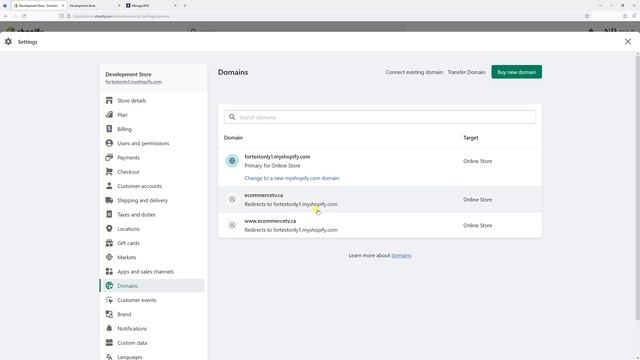Click browser bookmark star icon
640x360 pixels.
(x=587, y=16)
